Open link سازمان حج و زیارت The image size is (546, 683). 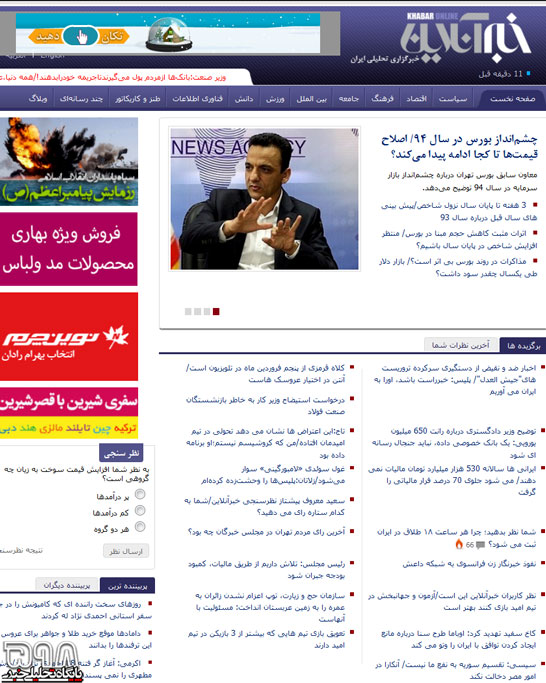point(270,607)
